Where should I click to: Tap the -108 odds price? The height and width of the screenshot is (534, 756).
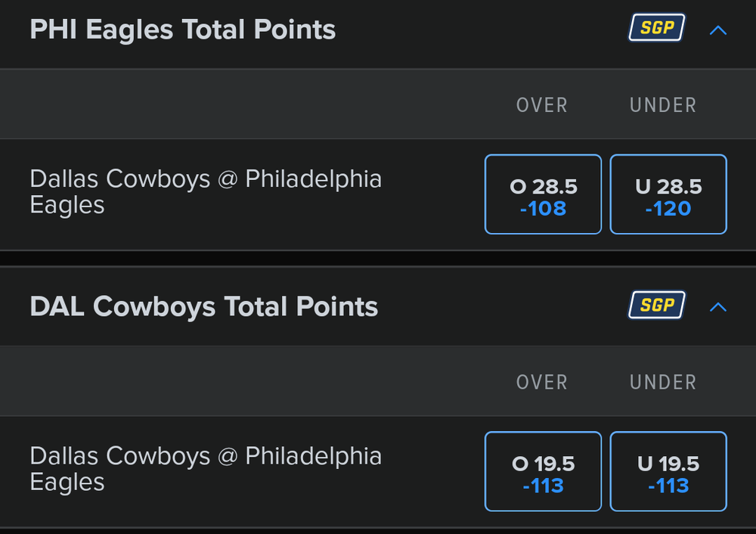[543, 209]
